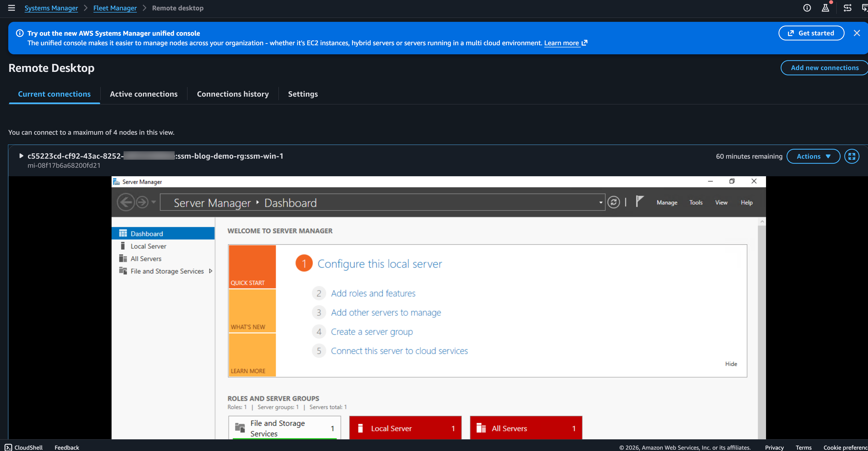Collapse the ssm-win-1 connection row
This screenshot has width=868, height=451.
(21, 155)
